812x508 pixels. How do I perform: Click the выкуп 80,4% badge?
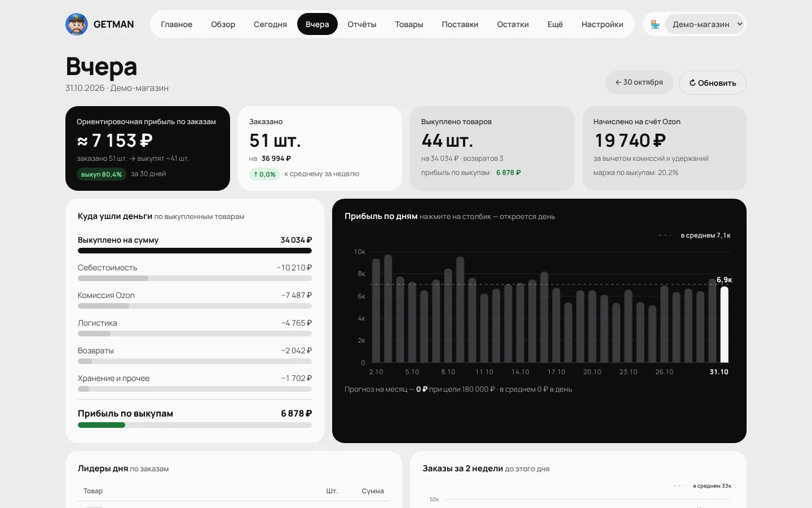click(x=101, y=174)
